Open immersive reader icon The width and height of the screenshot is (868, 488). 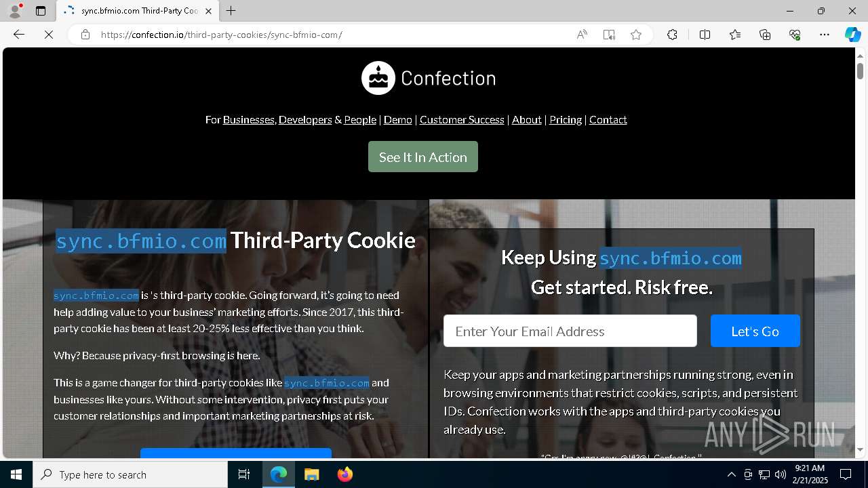pyautogui.click(x=609, y=35)
